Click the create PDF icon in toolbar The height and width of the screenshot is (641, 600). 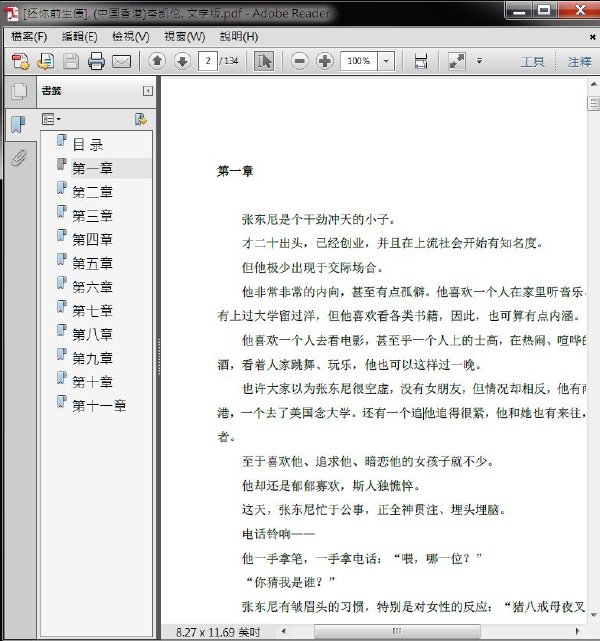20,61
